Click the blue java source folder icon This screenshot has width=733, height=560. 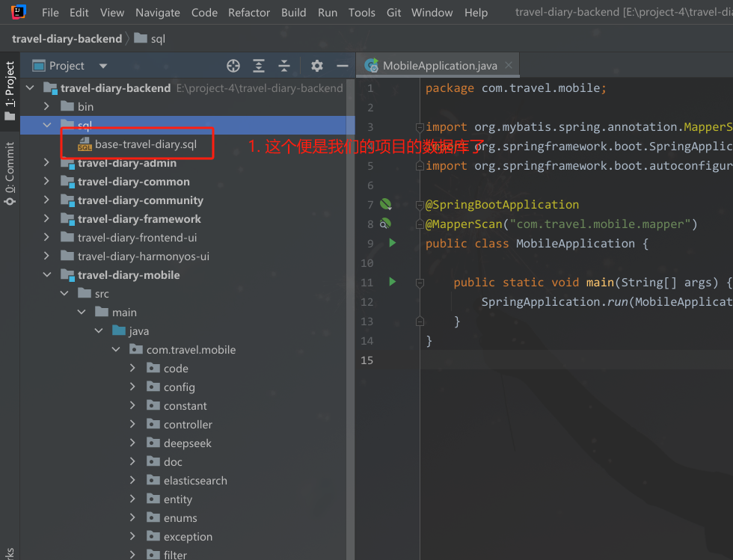[119, 330]
